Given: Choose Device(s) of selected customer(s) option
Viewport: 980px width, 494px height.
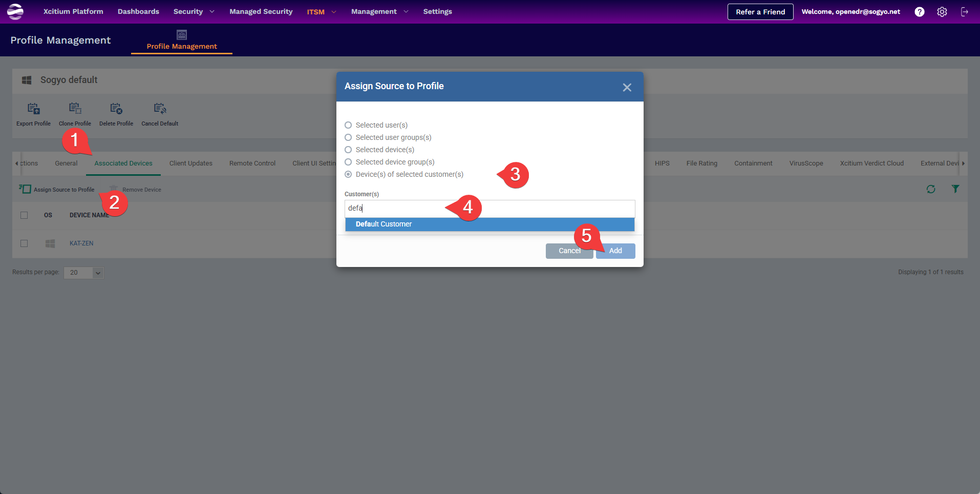Looking at the screenshot, I should tap(348, 174).
